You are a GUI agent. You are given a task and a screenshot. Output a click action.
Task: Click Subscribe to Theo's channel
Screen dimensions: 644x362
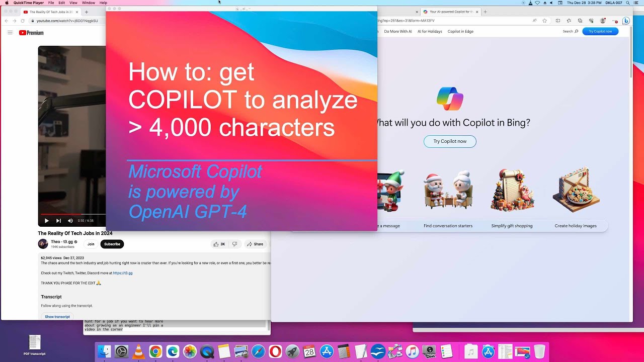(x=112, y=244)
